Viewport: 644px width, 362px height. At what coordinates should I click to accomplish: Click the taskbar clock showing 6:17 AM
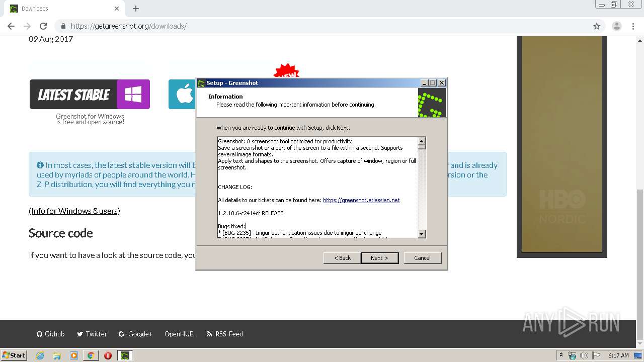click(x=618, y=355)
